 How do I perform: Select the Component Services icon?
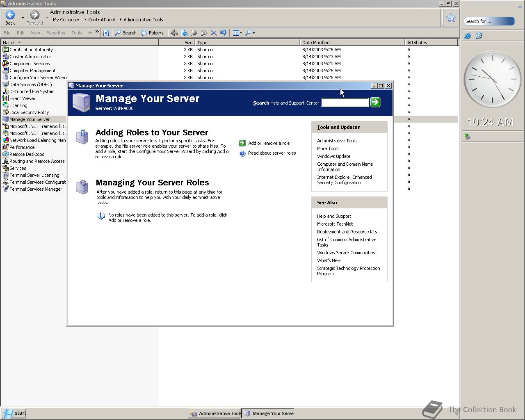pyautogui.click(x=6, y=64)
